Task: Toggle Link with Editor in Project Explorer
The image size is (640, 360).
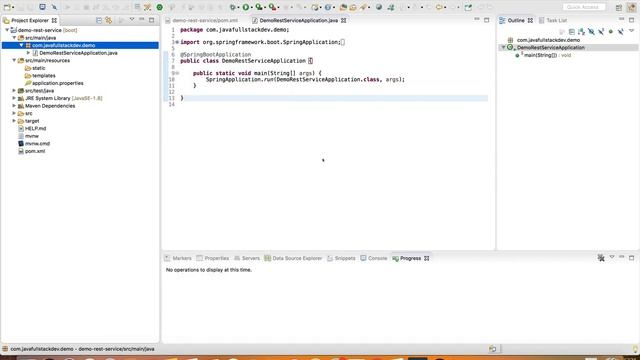Action: coord(109,20)
